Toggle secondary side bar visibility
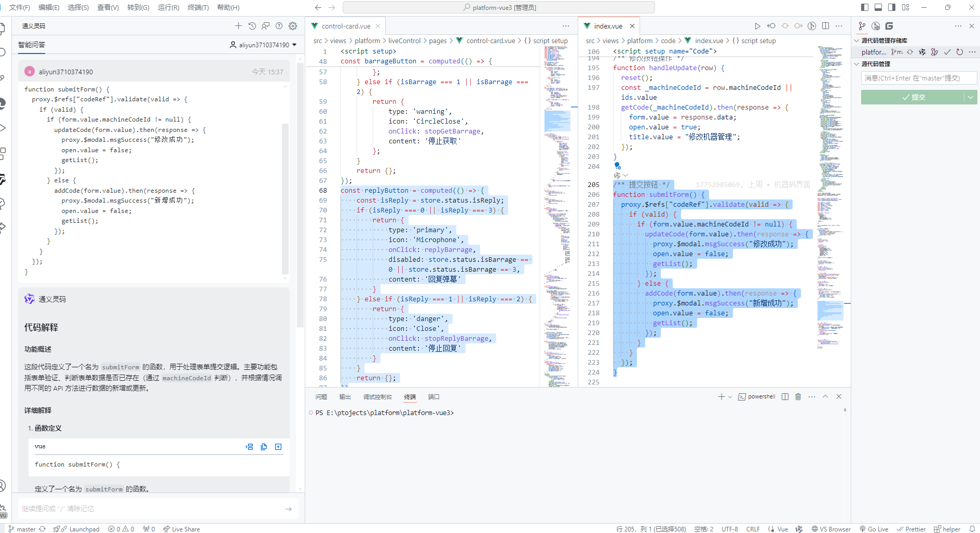The height and width of the screenshot is (533, 980). pyautogui.click(x=892, y=7)
